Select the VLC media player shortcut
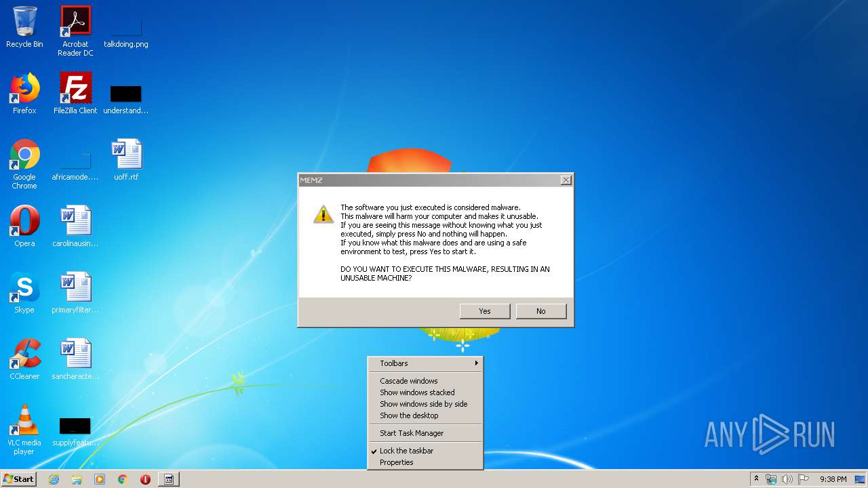This screenshot has width=868, height=488. click(x=24, y=430)
